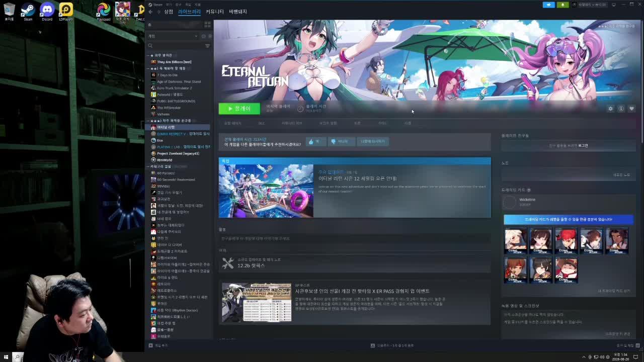
Task: Select 60 Seconds! Reatomized in library
Action: (x=176, y=179)
